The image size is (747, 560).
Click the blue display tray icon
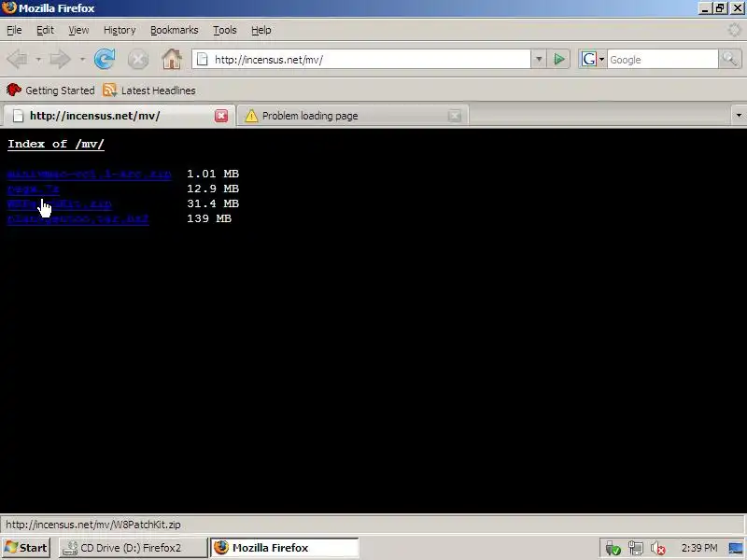click(x=736, y=548)
